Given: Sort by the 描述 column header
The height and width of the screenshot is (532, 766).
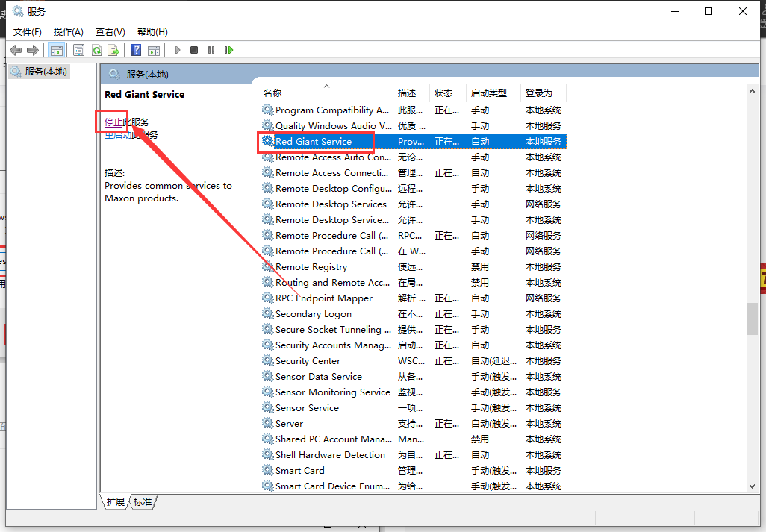Looking at the screenshot, I should pyautogui.click(x=411, y=93).
